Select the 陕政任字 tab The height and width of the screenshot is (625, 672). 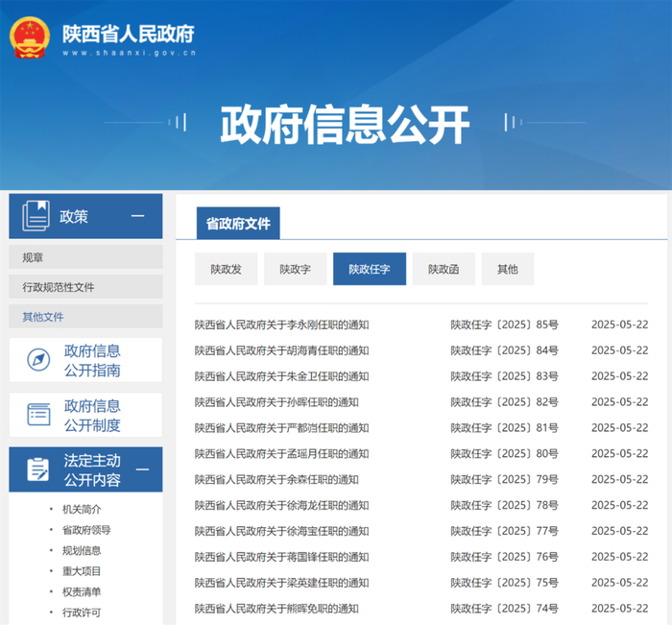tap(369, 270)
